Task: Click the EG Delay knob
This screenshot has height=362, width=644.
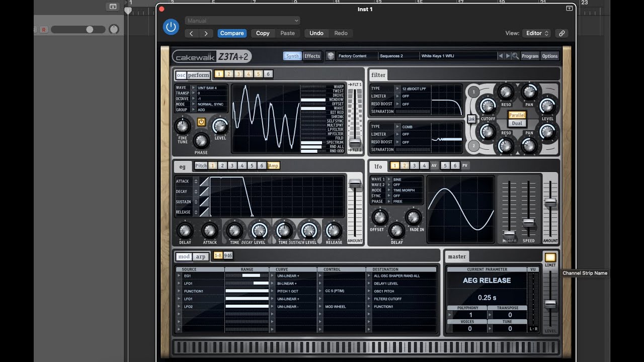Action: [185, 231]
